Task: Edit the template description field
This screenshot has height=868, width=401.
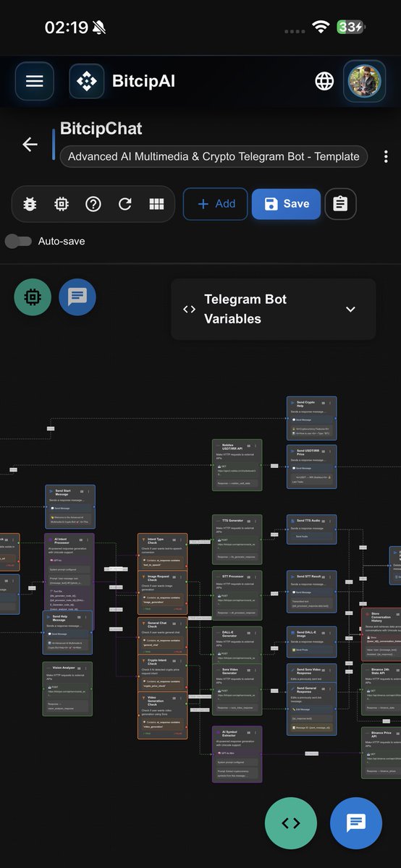Action: pyautogui.click(x=214, y=156)
